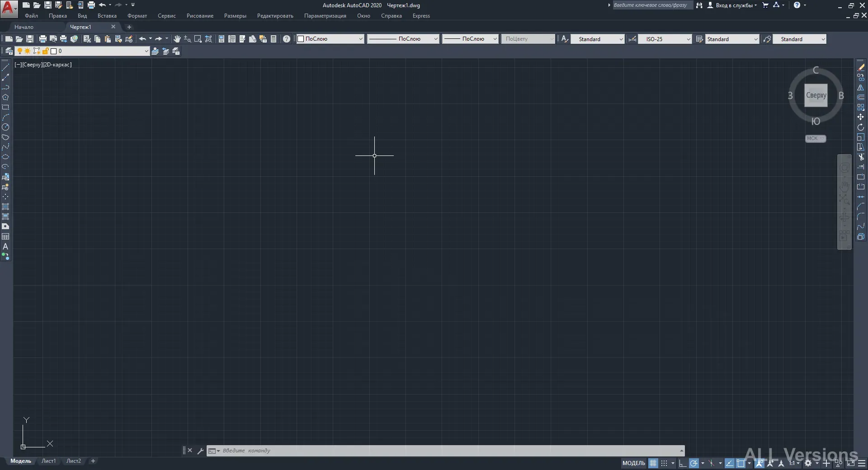Select the Circle drawing tool
This screenshot has height=470, width=868.
(5, 127)
